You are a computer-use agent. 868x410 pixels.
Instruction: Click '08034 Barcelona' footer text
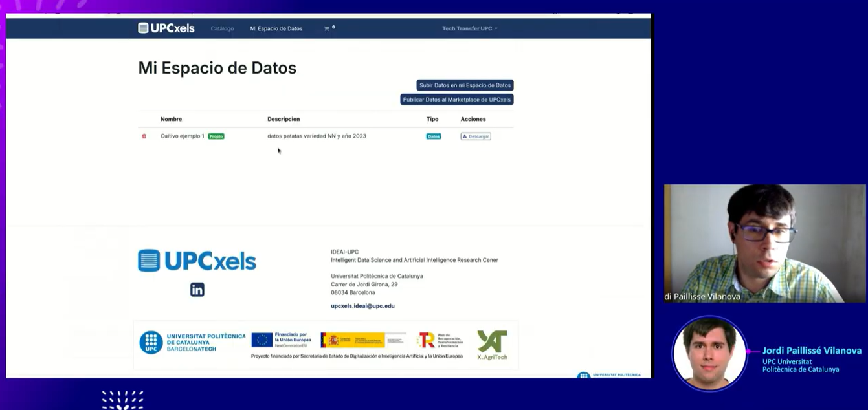point(353,292)
